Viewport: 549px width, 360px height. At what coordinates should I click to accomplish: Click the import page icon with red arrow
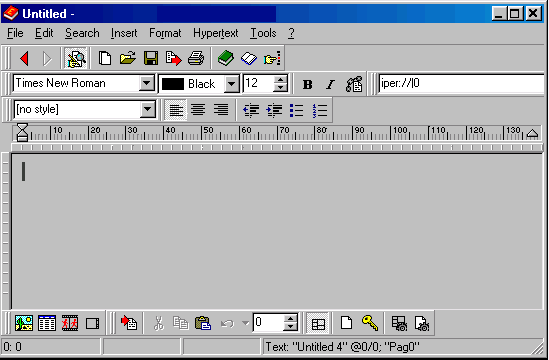[129, 323]
